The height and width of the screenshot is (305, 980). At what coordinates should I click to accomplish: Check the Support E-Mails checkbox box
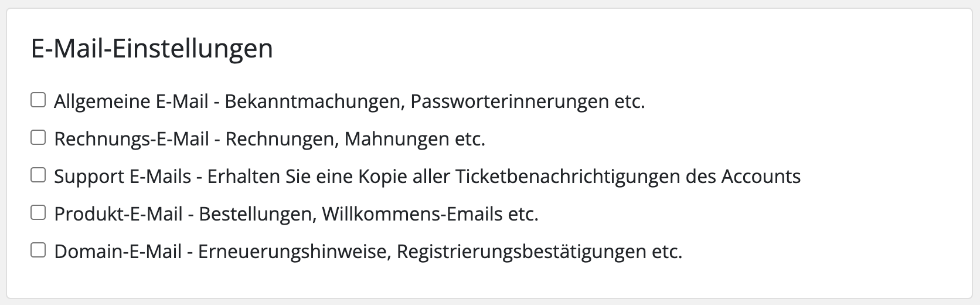pyautogui.click(x=38, y=175)
